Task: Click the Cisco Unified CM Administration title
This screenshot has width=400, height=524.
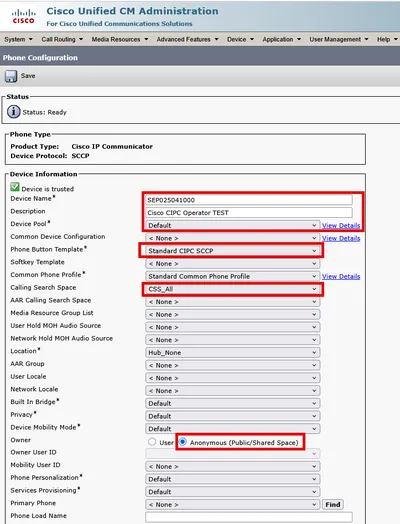Action: (x=132, y=11)
